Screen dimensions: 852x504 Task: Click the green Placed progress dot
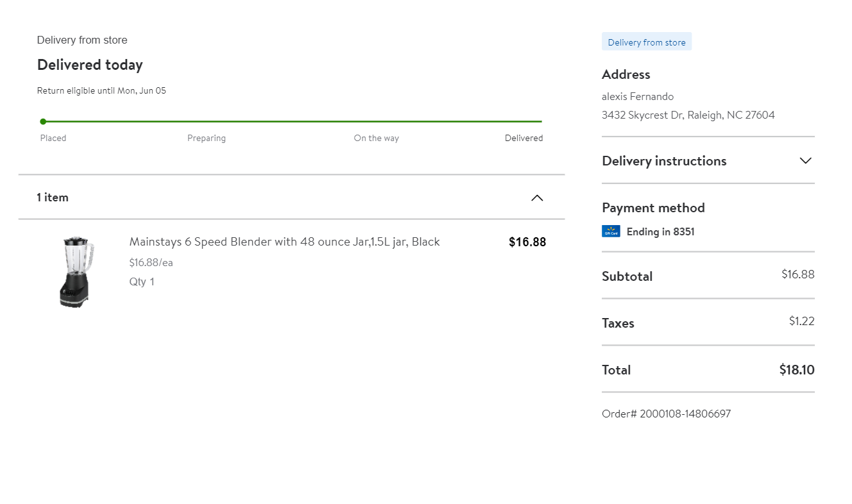click(43, 121)
